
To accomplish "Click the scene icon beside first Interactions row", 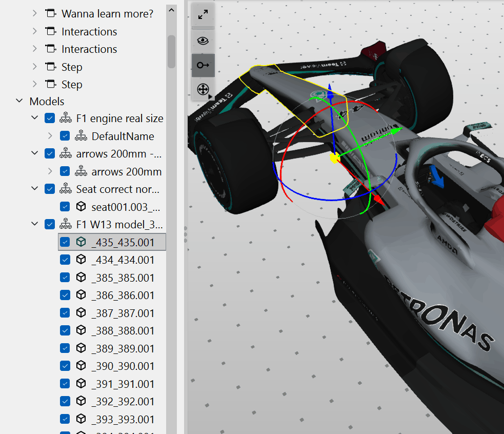I will [x=51, y=31].
